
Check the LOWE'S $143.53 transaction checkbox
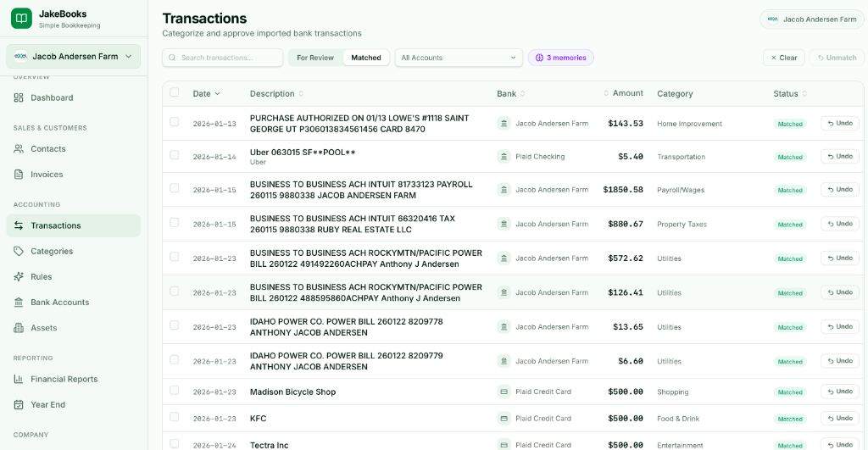[175, 122]
